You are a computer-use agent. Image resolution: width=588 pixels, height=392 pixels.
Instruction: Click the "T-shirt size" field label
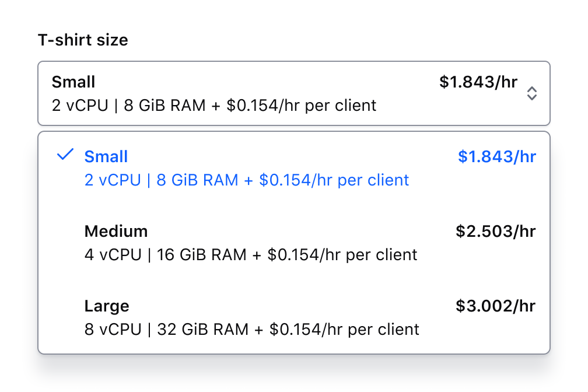(83, 40)
